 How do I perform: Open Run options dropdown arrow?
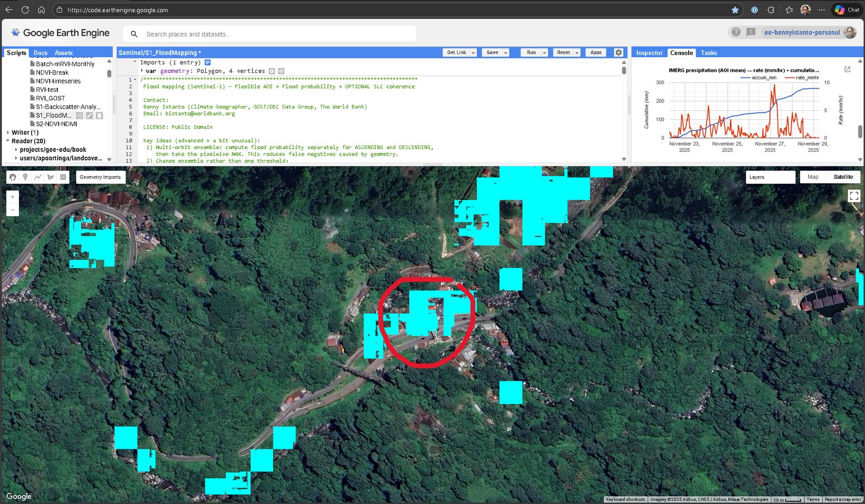coord(544,53)
